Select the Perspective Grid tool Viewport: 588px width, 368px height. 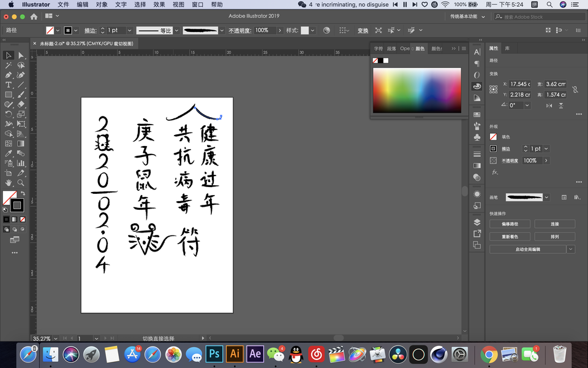pyautogui.click(x=21, y=134)
